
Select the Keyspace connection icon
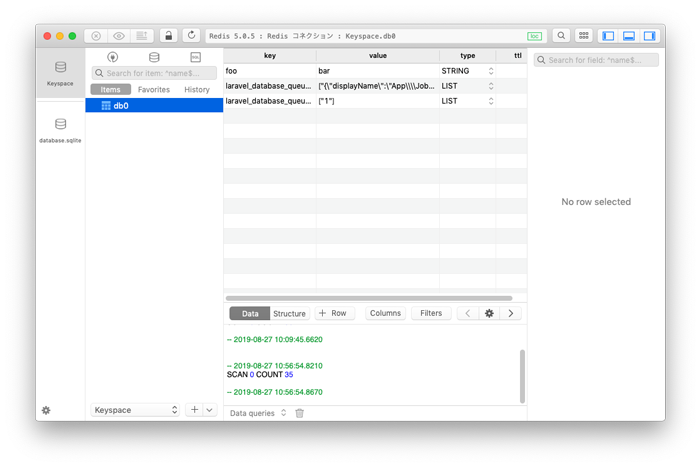60,73
